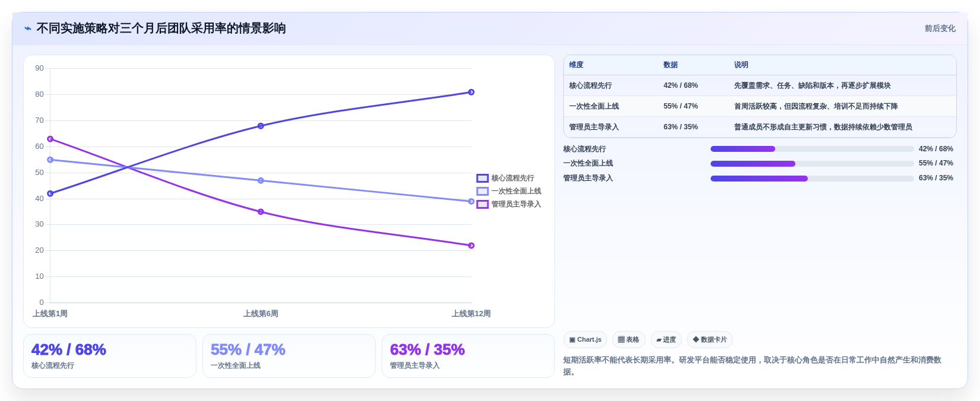The height and width of the screenshot is (401, 980).
Task: Toggle the 核心流程先行 legend swatch
Action: point(483,178)
